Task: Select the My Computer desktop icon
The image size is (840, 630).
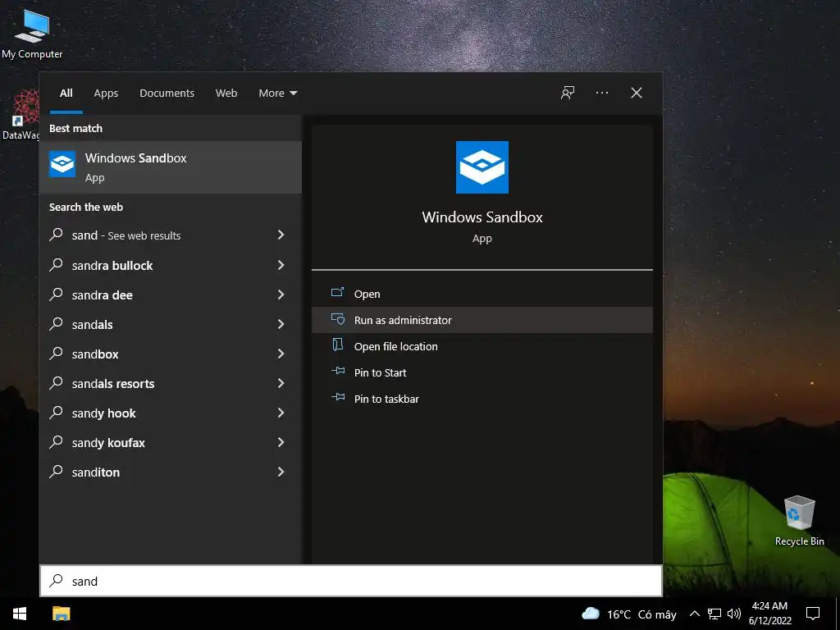Action: [x=32, y=34]
